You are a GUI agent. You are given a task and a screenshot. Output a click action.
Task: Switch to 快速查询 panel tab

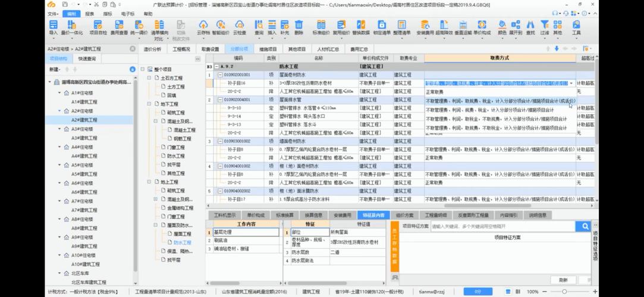tap(87, 59)
